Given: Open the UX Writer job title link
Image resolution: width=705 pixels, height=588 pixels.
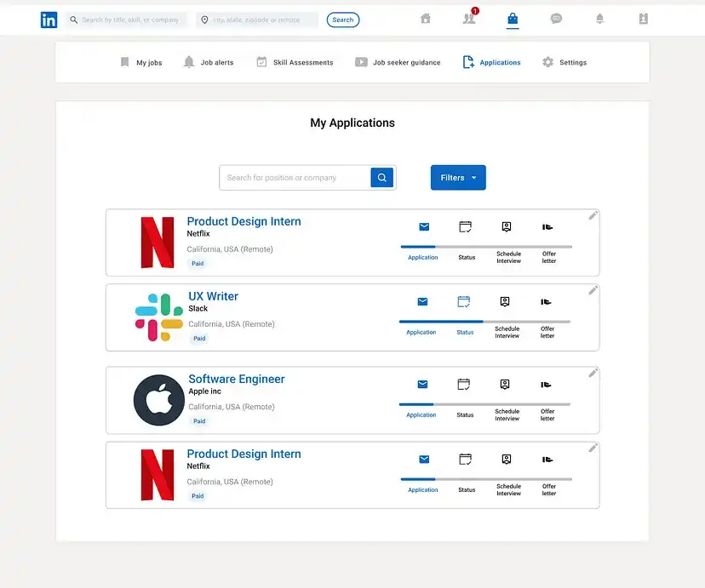Looking at the screenshot, I should 213,296.
